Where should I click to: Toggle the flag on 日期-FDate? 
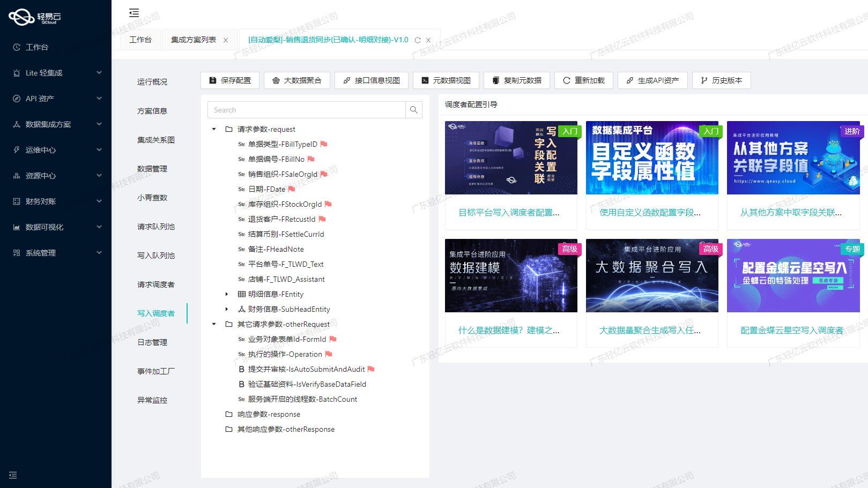click(x=290, y=189)
